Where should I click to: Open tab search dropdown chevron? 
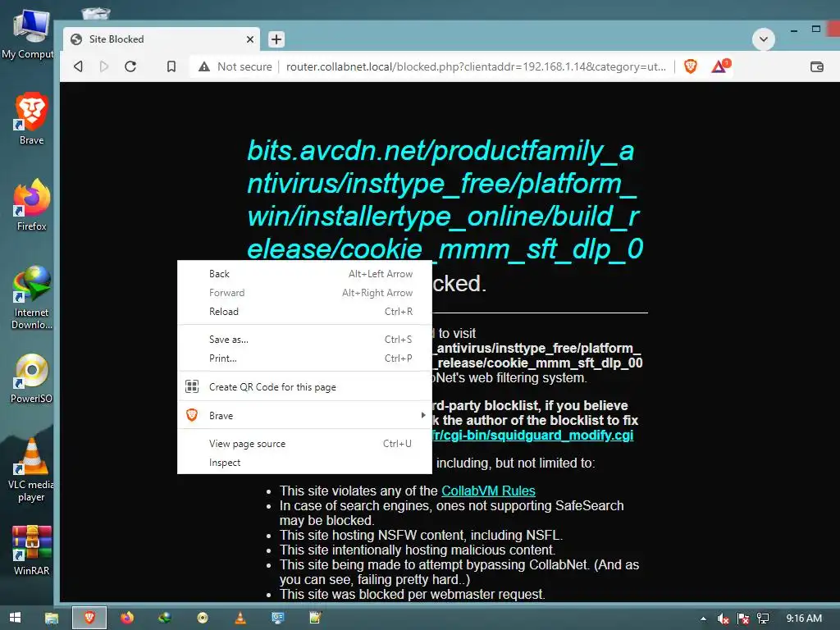coord(764,39)
